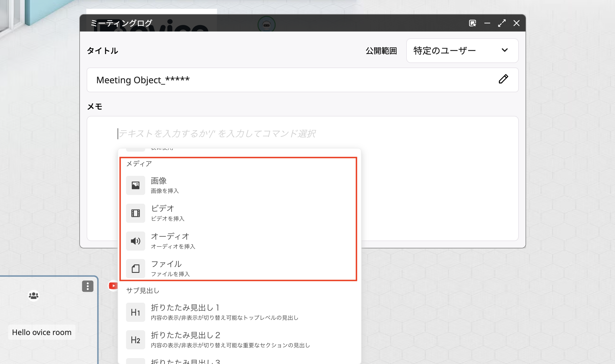Image resolution: width=615 pixels, height=364 pixels.
Task: Click the Hello ovice room label
Action: (42, 332)
